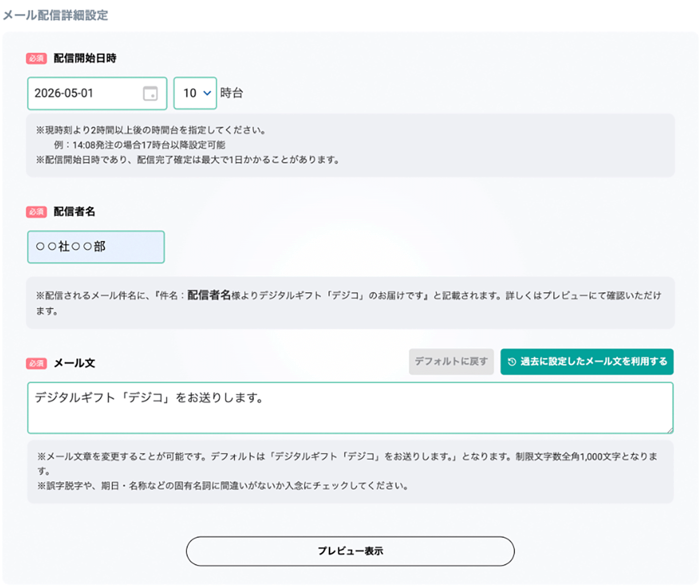Image resolution: width=700 pixels, height=588 pixels.
Task: Click the 配信開始日時 field label
Action: coord(85,58)
